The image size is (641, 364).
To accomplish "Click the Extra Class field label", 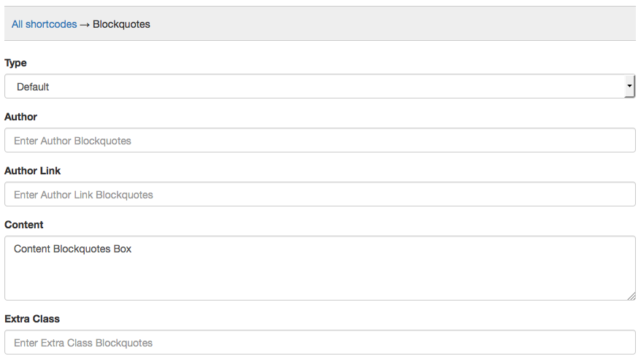I will click(32, 319).
